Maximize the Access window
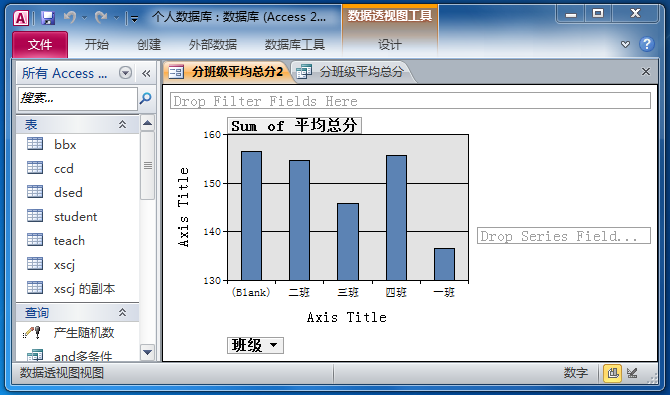 pyautogui.click(x=598, y=14)
